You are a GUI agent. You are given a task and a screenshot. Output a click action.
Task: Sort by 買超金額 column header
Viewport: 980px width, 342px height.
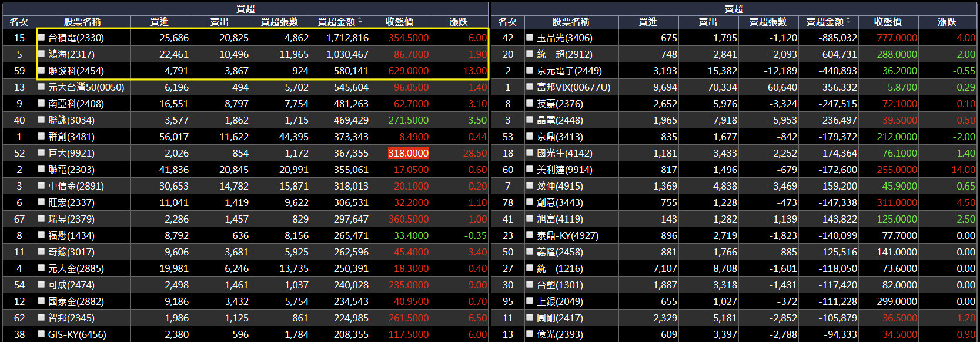click(x=340, y=22)
